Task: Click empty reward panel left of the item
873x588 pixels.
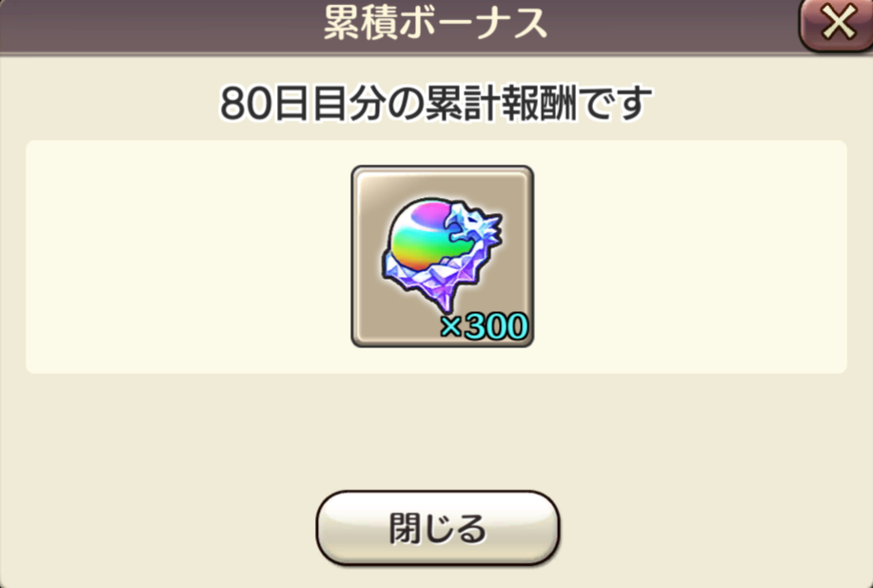Action: (x=188, y=257)
